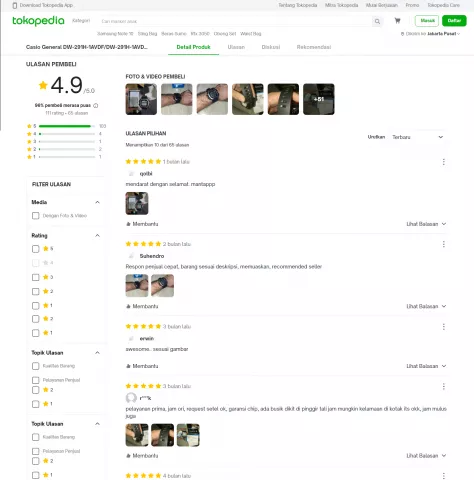Switch to the Ulasan tab
474x480 pixels.
pos(236,47)
